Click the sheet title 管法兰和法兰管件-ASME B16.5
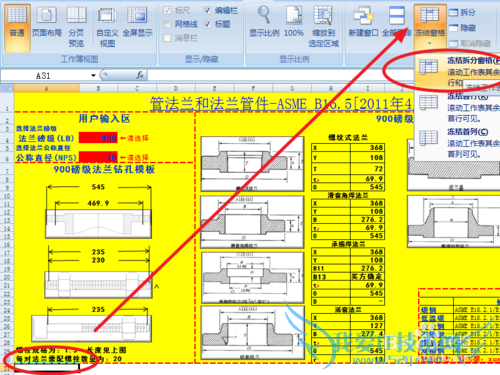The image size is (500, 375). point(282,103)
